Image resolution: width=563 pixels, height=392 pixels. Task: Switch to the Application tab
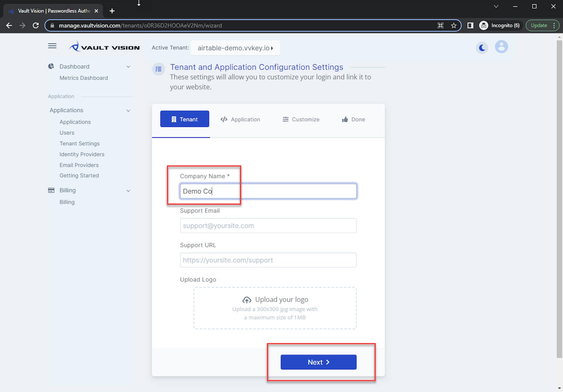(240, 119)
